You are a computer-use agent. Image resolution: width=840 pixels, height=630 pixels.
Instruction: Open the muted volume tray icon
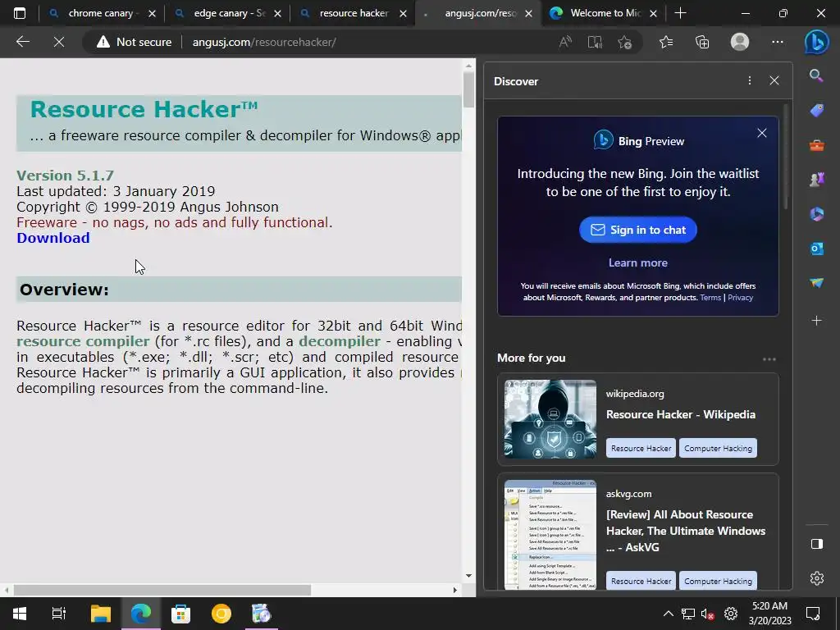708,614
